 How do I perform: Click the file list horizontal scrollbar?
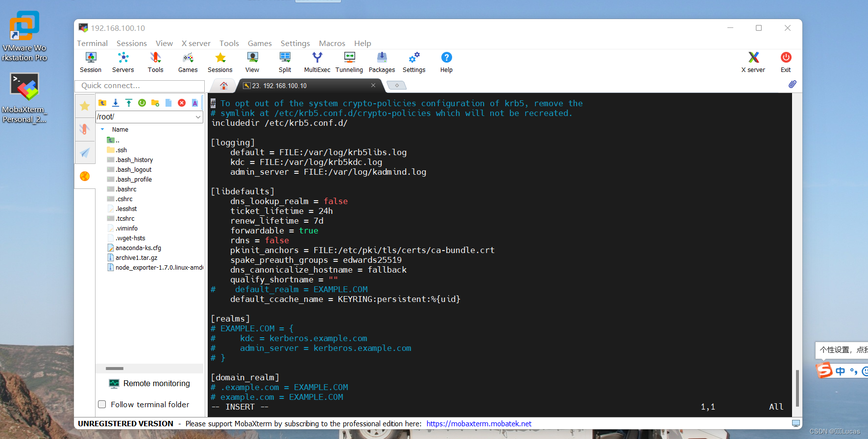coord(115,368)
